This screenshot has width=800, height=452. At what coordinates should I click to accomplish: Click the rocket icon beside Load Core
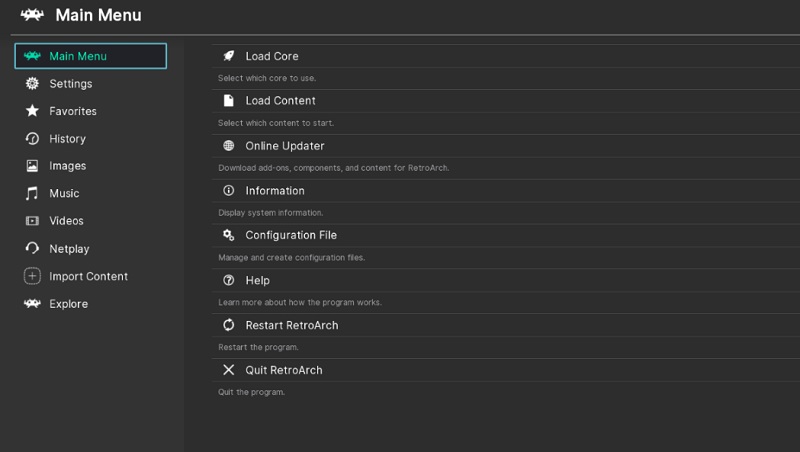point(229,56)
